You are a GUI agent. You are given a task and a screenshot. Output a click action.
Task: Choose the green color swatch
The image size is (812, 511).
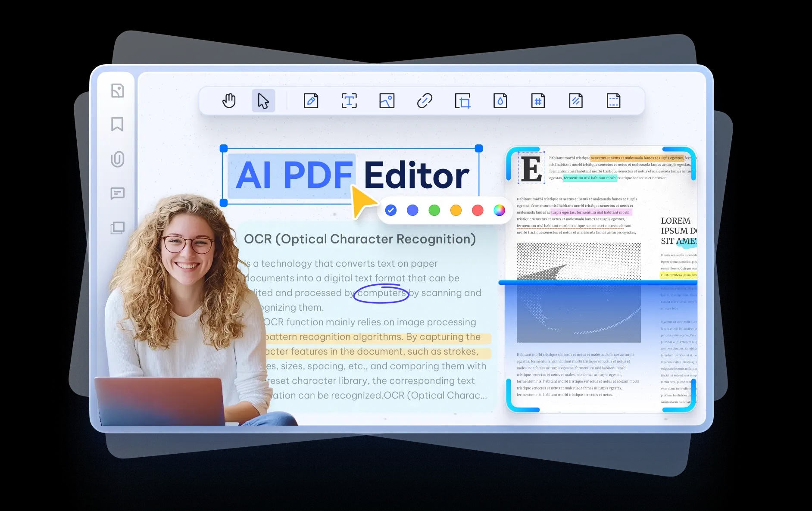click(434, 210)
